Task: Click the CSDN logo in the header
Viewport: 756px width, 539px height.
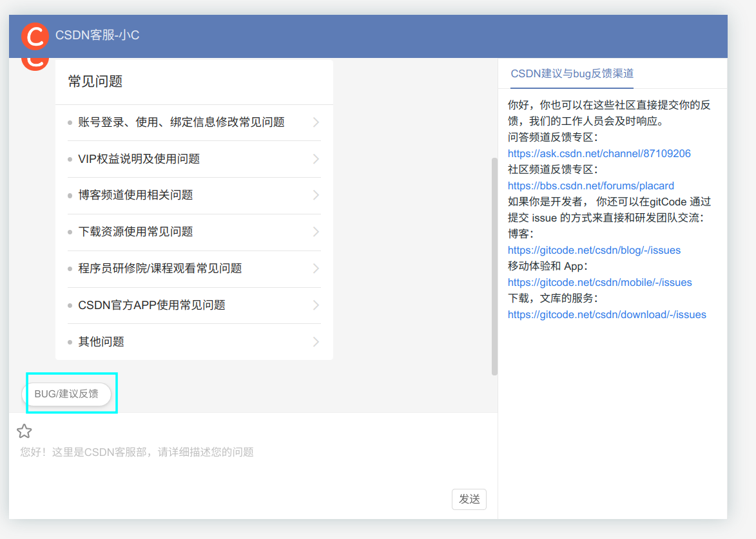Action: click(x=35, y=36)
